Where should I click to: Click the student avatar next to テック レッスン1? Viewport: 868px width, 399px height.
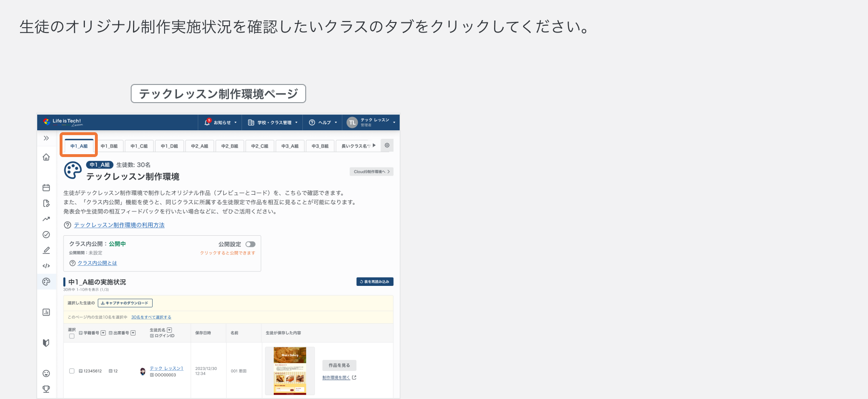coord(143,371)
